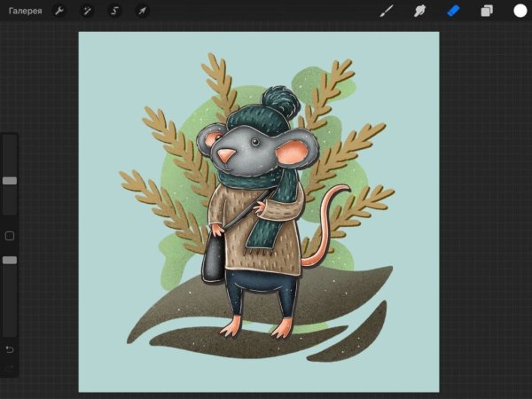The image size is (532, 399).
Task: Select the Brush tool
Action: pos(386,12)
